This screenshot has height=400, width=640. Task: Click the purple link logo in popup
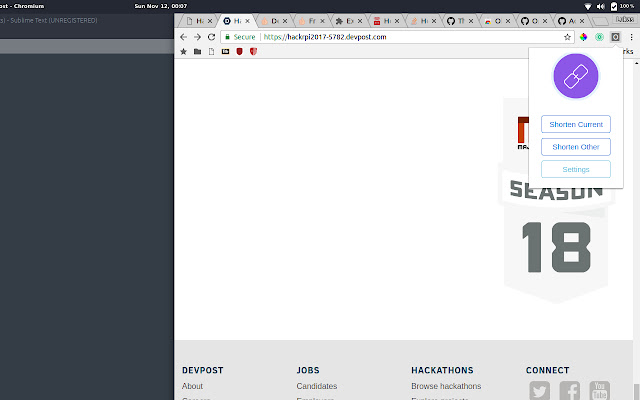pyautogui.click(x=576, y=76)
